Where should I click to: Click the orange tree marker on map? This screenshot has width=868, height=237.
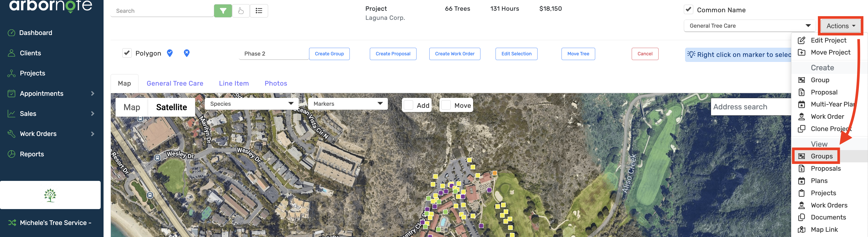click(x=495, y=173)
